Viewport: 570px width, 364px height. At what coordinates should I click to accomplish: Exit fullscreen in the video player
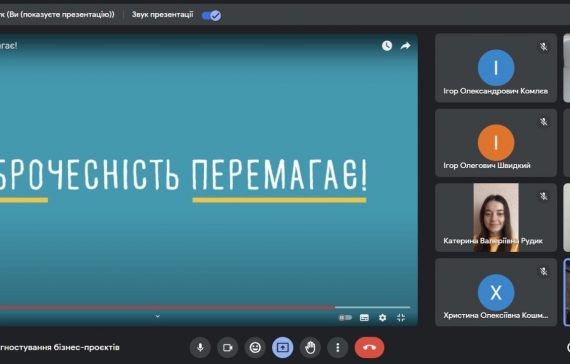pyautogui.click(x=401, y=318)
